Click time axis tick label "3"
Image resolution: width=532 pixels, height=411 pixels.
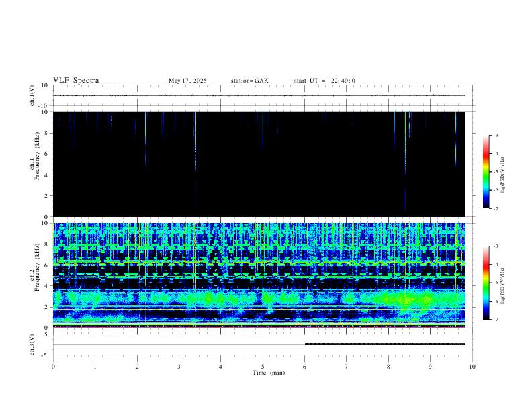pos(179,367)
